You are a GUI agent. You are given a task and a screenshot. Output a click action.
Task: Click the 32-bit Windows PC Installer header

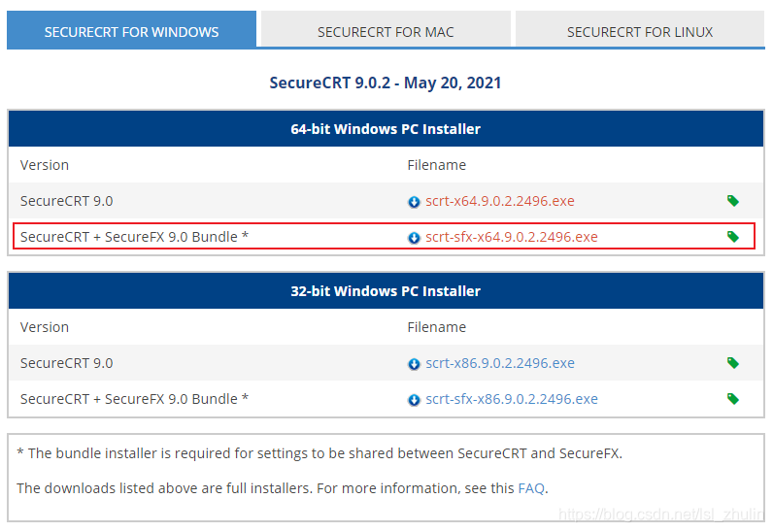(x=386, y=291)
